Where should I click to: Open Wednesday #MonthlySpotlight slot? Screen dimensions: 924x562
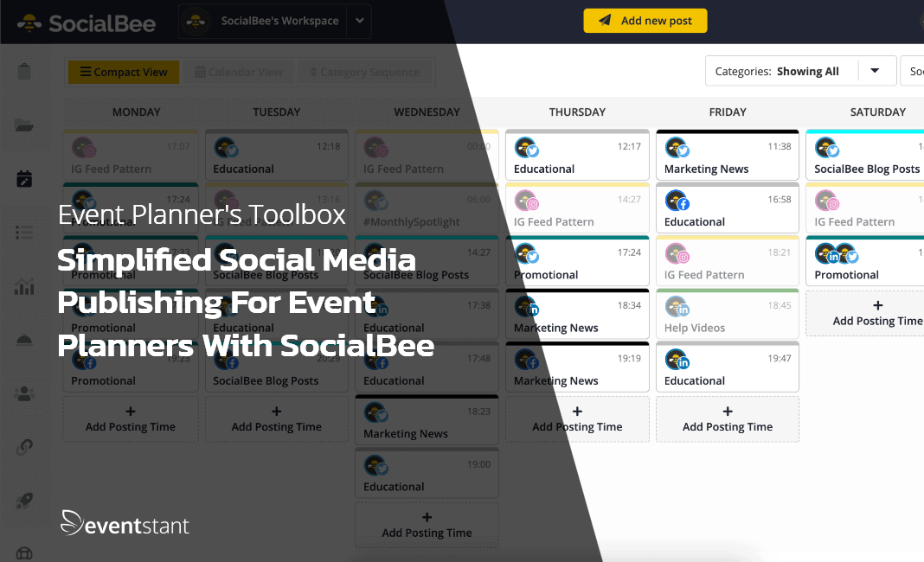427,208
